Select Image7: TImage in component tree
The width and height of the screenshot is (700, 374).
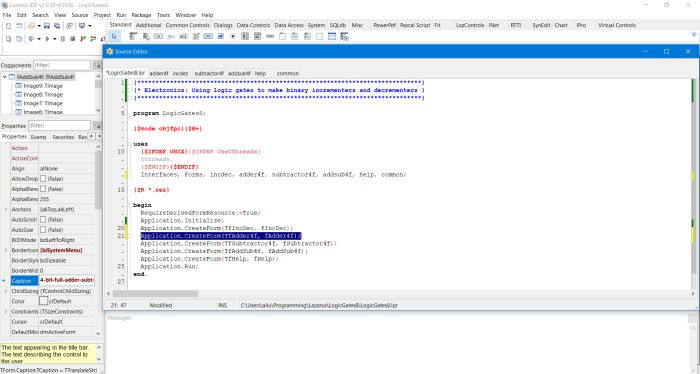[43, 103]
